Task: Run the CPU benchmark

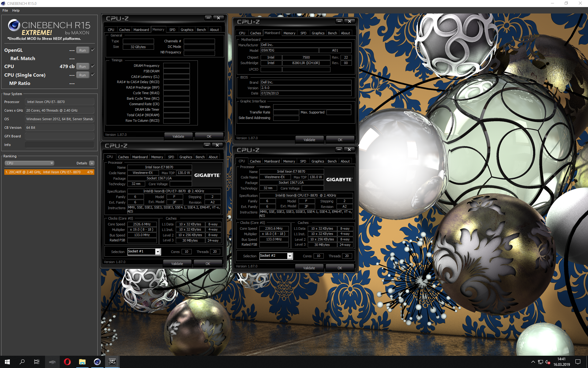Action: tap(83, 67)
